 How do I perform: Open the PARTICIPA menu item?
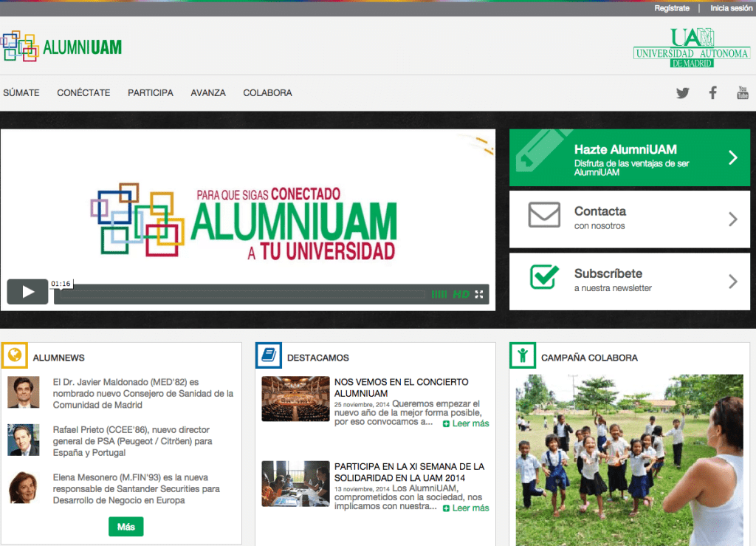[x=151, y=92]
